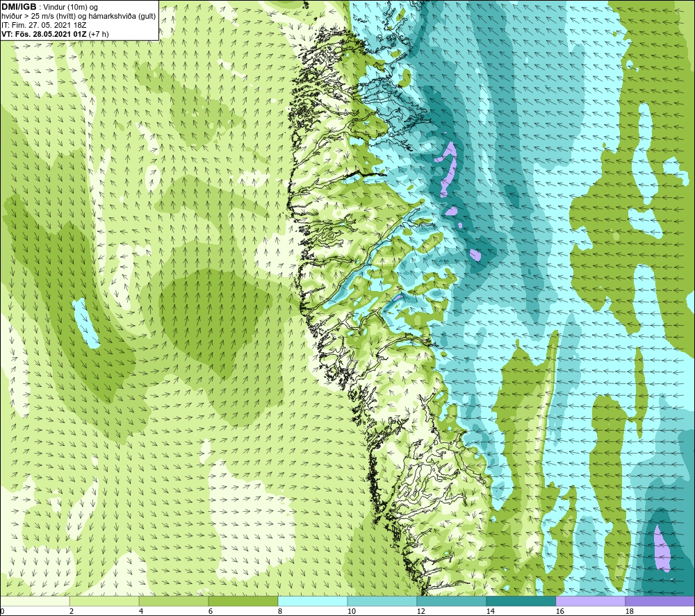695x616 pixels.
Task: Click the text "IT: Fim. 27. 05. 2021 18Z"
Action: click(x=43, y=25)
